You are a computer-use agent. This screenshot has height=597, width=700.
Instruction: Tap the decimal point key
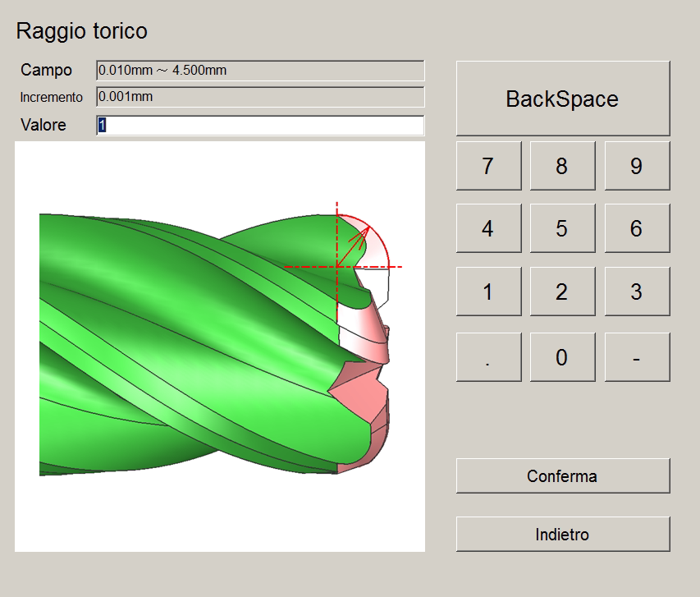coord(489,357)
